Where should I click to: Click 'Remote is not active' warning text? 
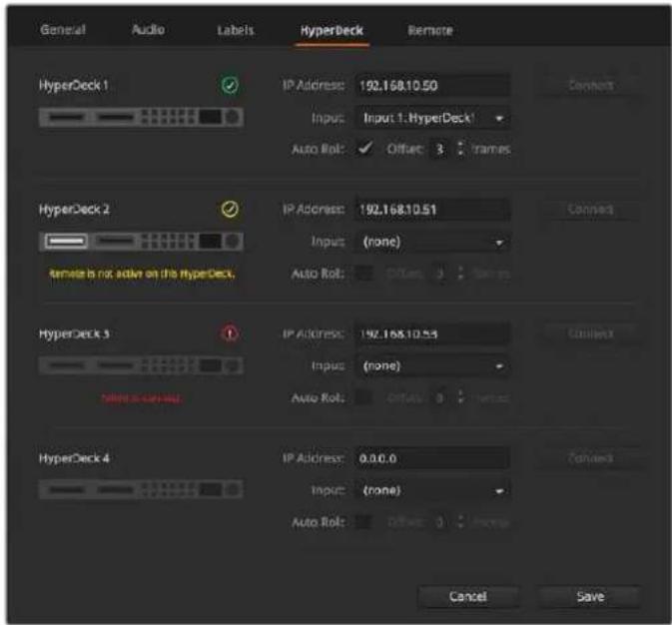(142, 274)
